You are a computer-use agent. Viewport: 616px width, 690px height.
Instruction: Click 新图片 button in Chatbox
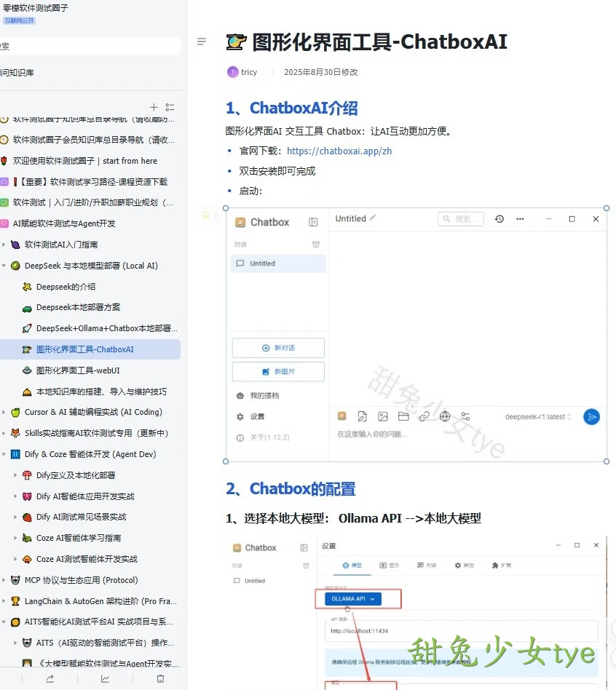(x=278, y=371)
